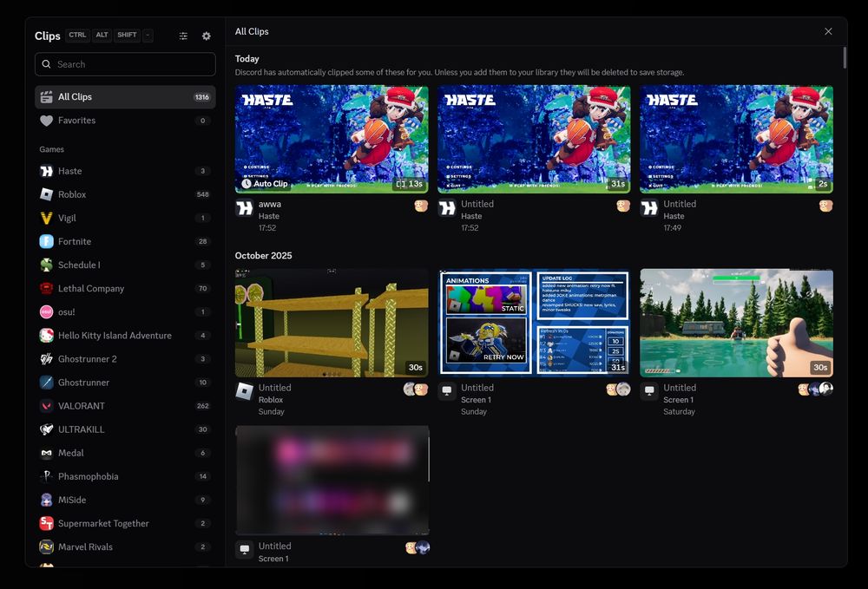Filter clips by VALORANT

click(125, 406)
